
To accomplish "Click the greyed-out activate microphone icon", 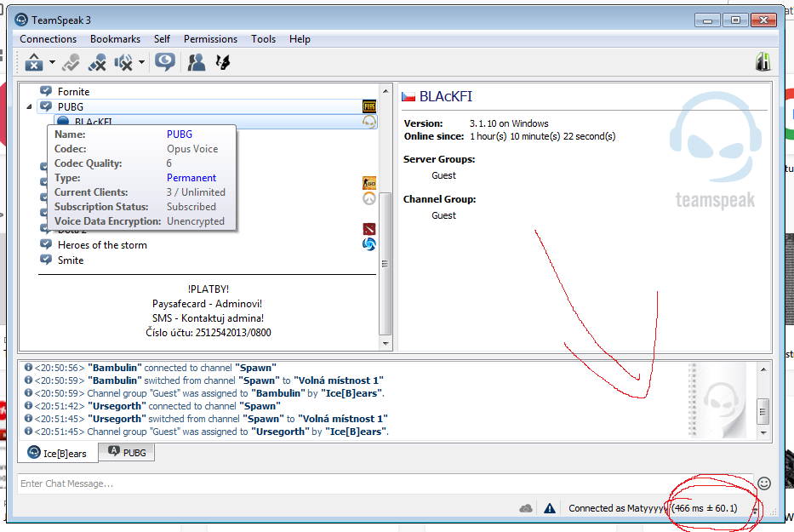I will [71, 62].
